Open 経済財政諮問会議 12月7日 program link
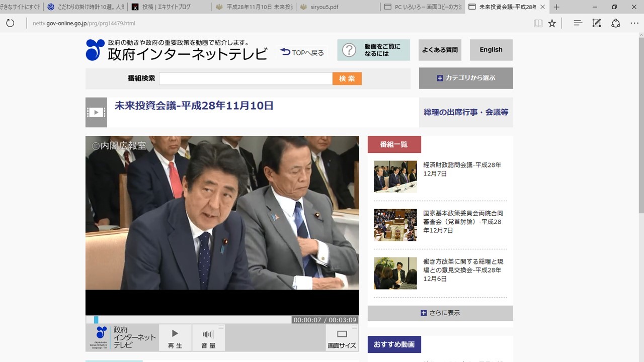Screen dimensions: 644x362 click(462, 169)
